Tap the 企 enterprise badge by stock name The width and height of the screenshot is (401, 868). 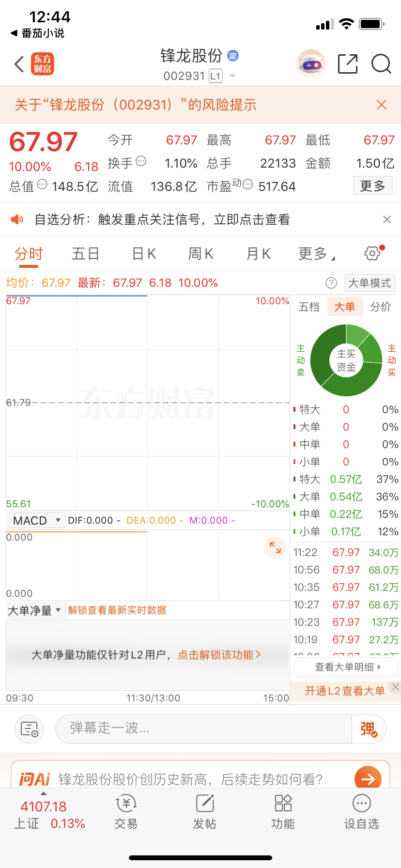[233, 56]
